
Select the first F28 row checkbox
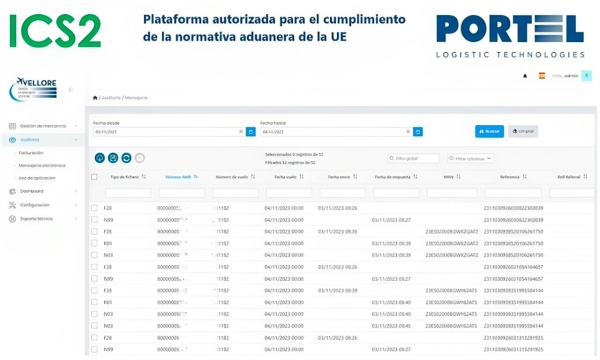pos(94,208)
